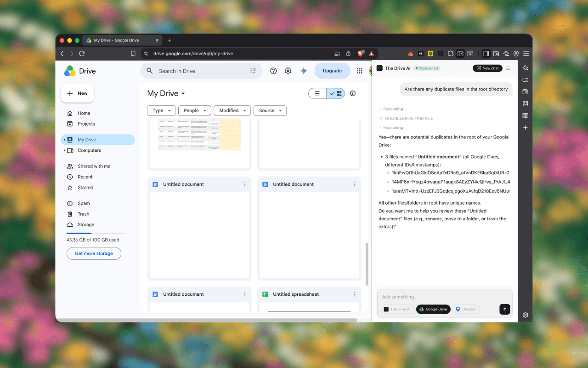Click the Upgrade button
This screenshot has width=588, height=368.
[332, 71]
